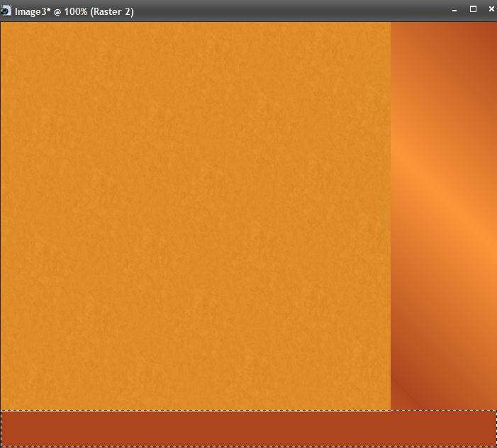Click the center of the textured orange panel
The height and width of the screenshot is (448, 497).
[x=195, y=216]
